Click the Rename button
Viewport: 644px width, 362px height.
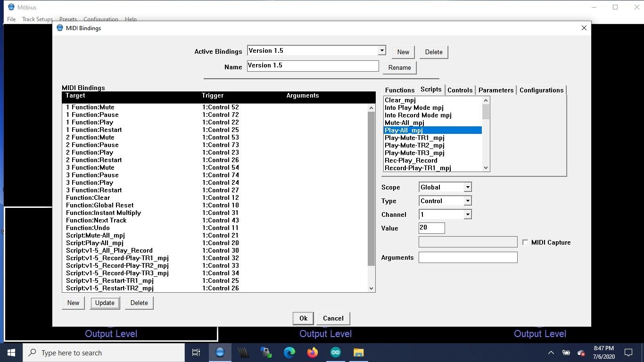click(400, 67)
